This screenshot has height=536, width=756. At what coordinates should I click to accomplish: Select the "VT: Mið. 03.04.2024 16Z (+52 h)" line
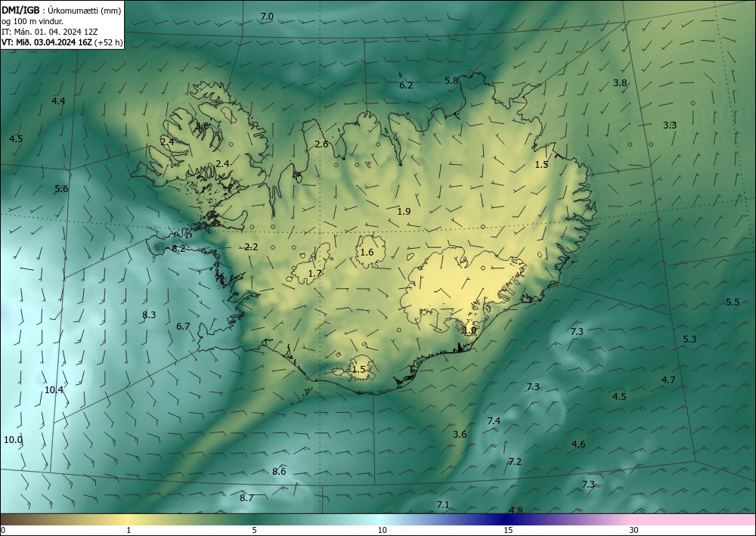62,42
